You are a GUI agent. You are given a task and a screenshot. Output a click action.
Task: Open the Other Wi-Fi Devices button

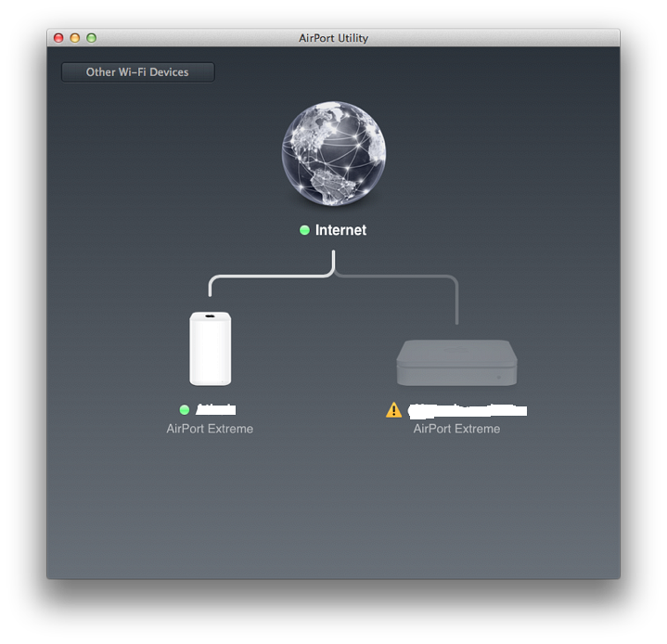point(138,72)
